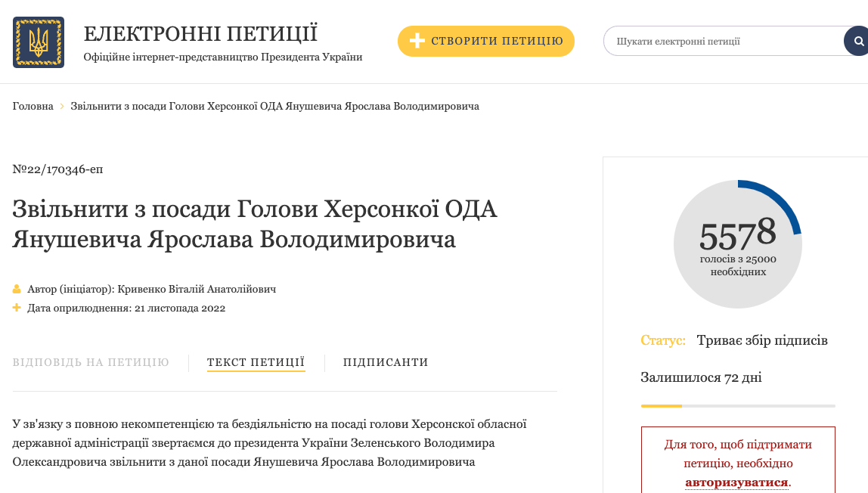The height and width of the screenshot is (493, 868).
Task: Click the author name Кривенко Віталій Анатолійович
Action: 197,290
